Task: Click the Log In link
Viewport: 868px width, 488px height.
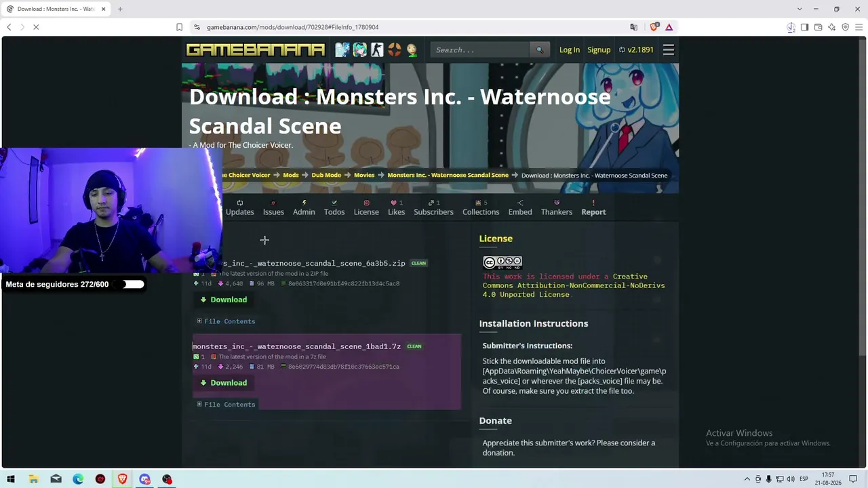Action: point(570,49)
